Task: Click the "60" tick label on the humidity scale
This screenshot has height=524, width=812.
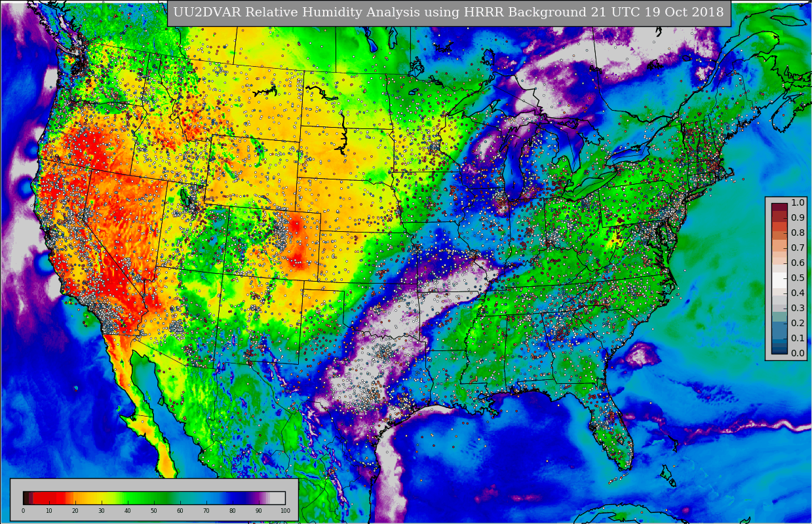Action: 180,511
